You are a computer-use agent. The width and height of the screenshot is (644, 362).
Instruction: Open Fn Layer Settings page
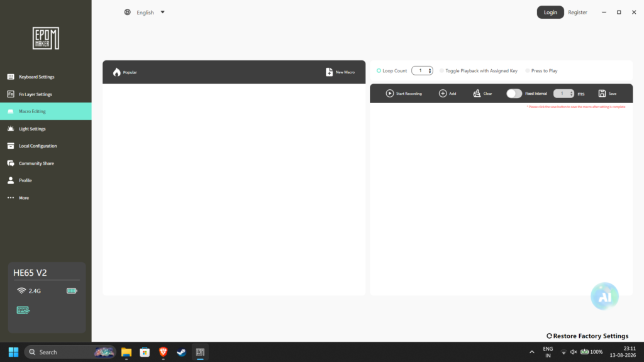point(45,94)
